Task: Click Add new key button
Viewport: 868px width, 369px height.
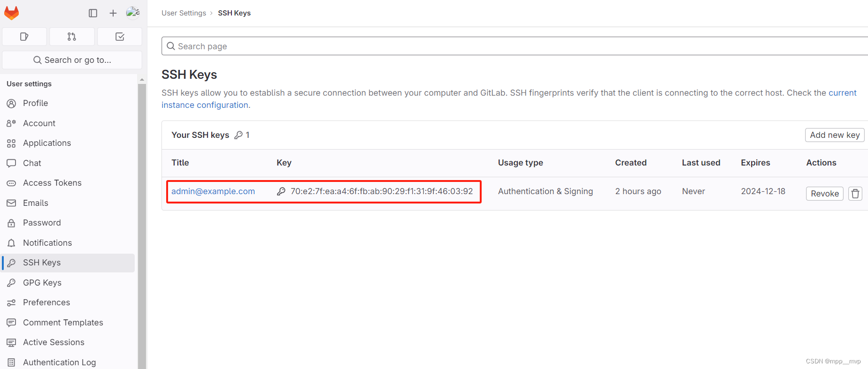Action: tap(835, 135)
